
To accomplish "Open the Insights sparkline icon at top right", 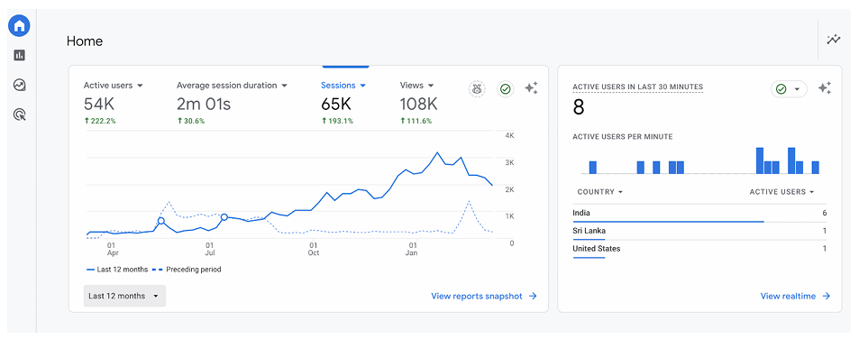I will click(x=833, y=40).
